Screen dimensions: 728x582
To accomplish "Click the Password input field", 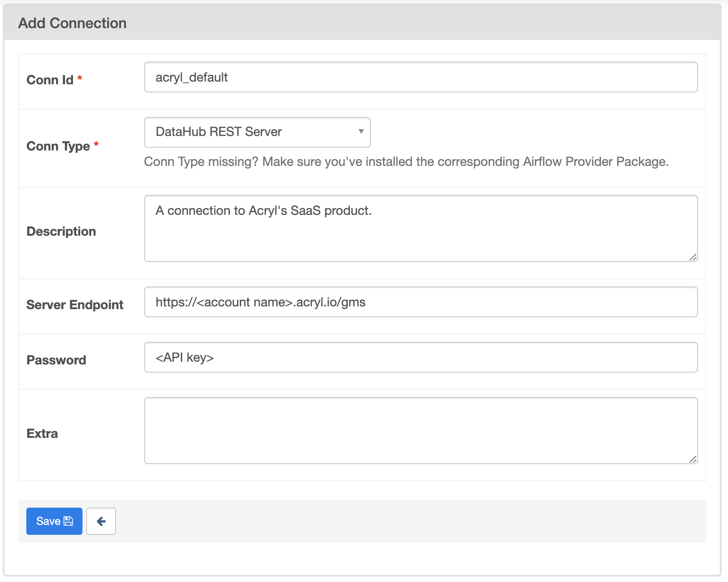I will (421, 357).
